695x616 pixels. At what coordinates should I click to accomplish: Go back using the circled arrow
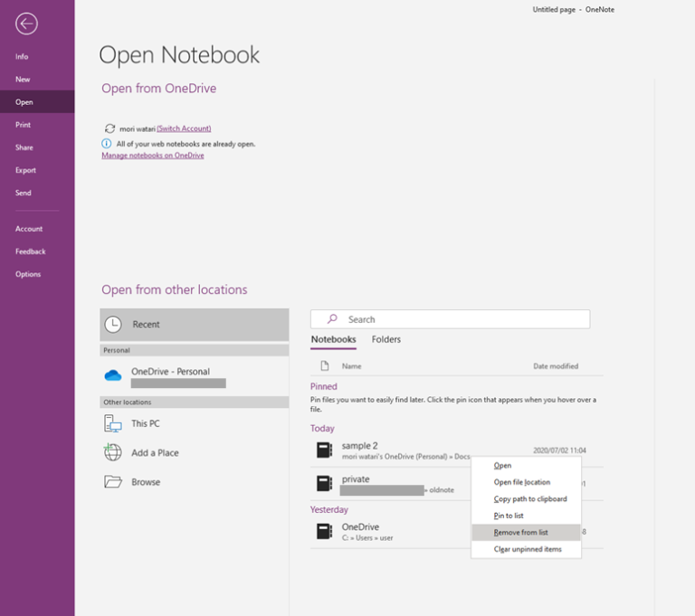click(x=26, y=24)
